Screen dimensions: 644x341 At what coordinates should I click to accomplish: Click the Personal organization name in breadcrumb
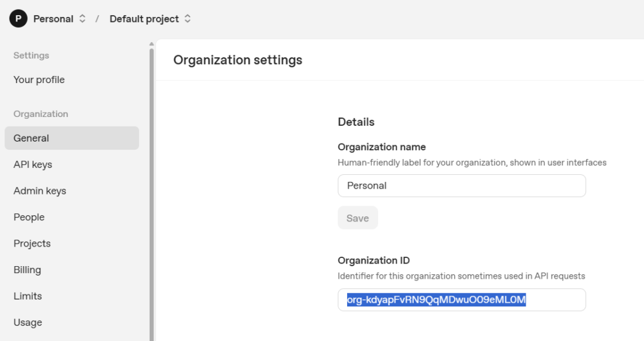(x=53, y=19)
